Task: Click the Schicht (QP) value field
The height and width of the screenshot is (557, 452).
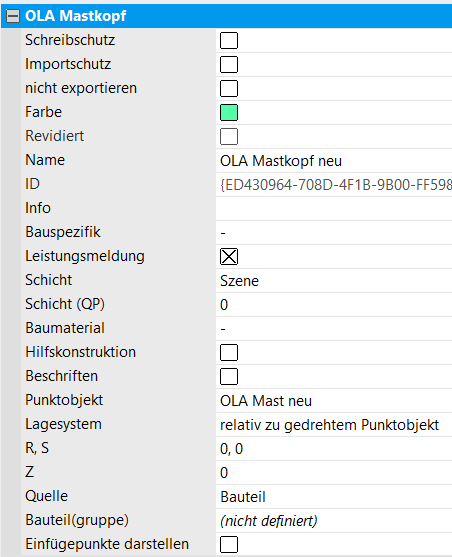Action: [x=334, y=305]
